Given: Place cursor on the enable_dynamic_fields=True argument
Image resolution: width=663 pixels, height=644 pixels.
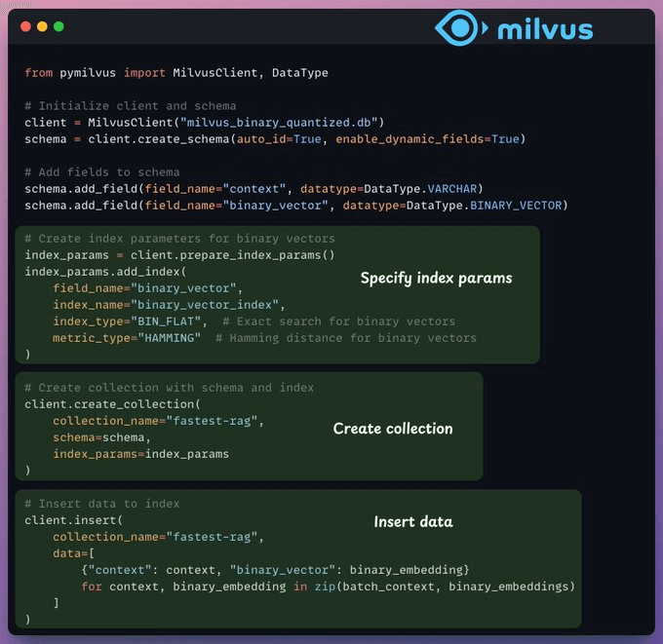Looking at the screenshot, I should coord(429,138).
